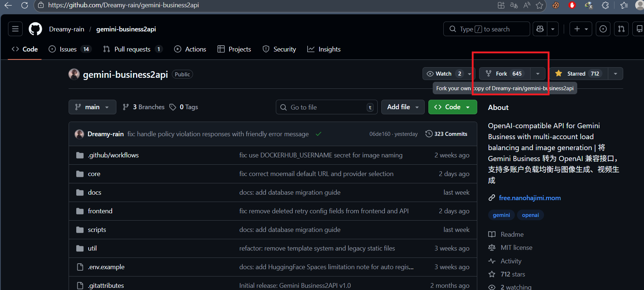This screenshot has width=644, height=290.
Task: Click the file icon next to .env.example
Action: 80,267
